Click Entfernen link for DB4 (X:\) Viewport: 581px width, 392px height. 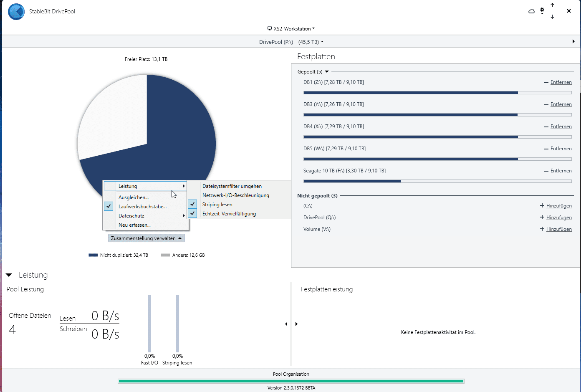(x=561, y=126)
